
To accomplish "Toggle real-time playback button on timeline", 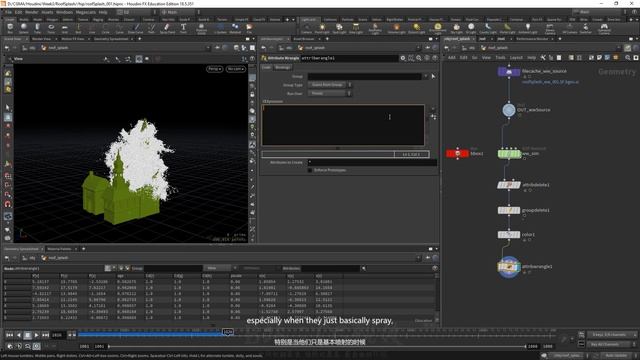I will [36, 347].
